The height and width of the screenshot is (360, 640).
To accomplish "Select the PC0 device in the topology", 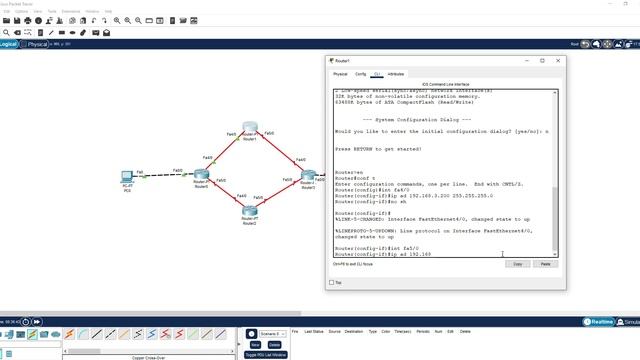I will (x=127, y=177).
